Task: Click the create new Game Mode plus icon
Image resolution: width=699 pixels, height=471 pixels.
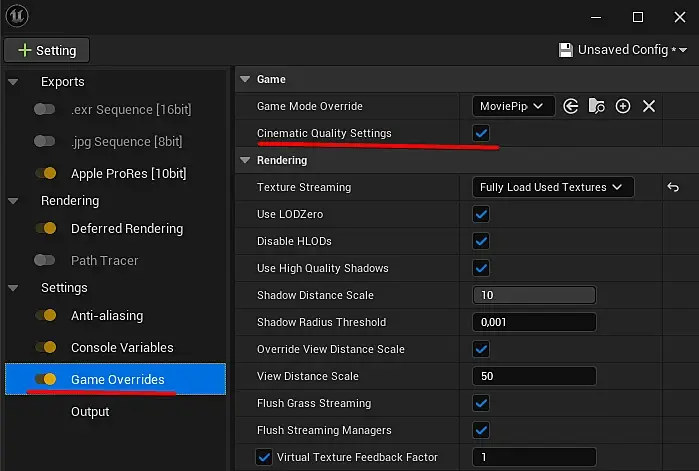Action: [x=623, y=106]
